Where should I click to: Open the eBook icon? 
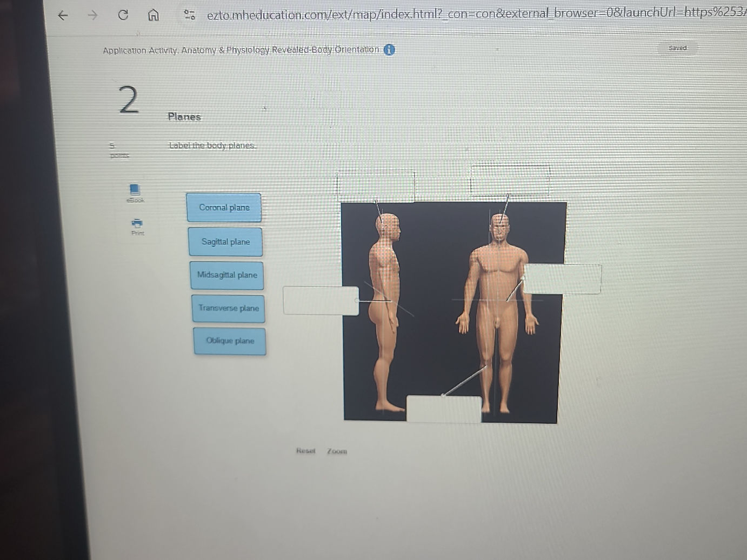click(135, 193)
